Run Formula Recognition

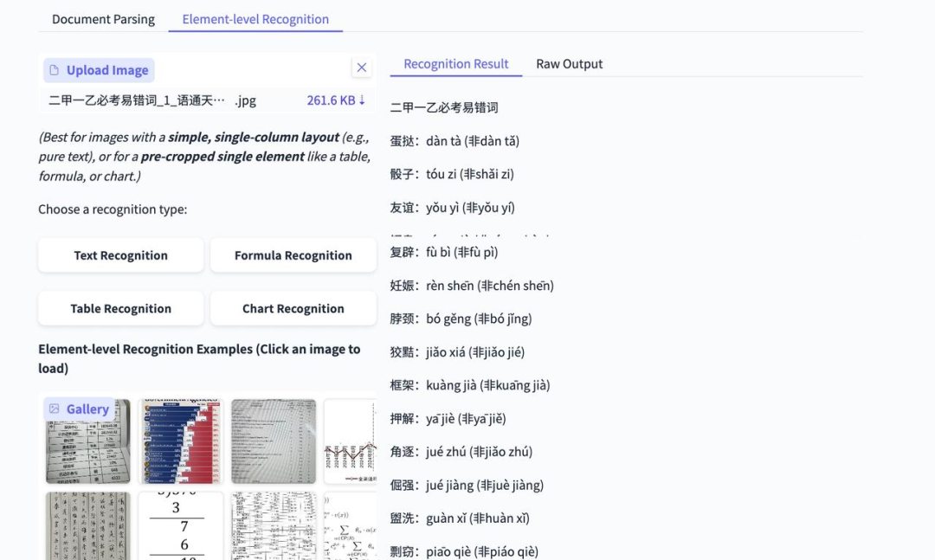(x=293, y=254)
